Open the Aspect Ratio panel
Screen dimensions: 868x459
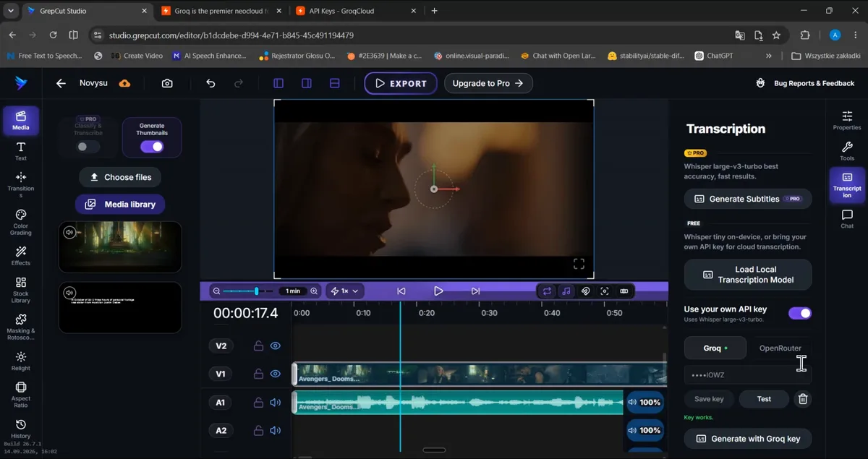(x=21, y=395)
